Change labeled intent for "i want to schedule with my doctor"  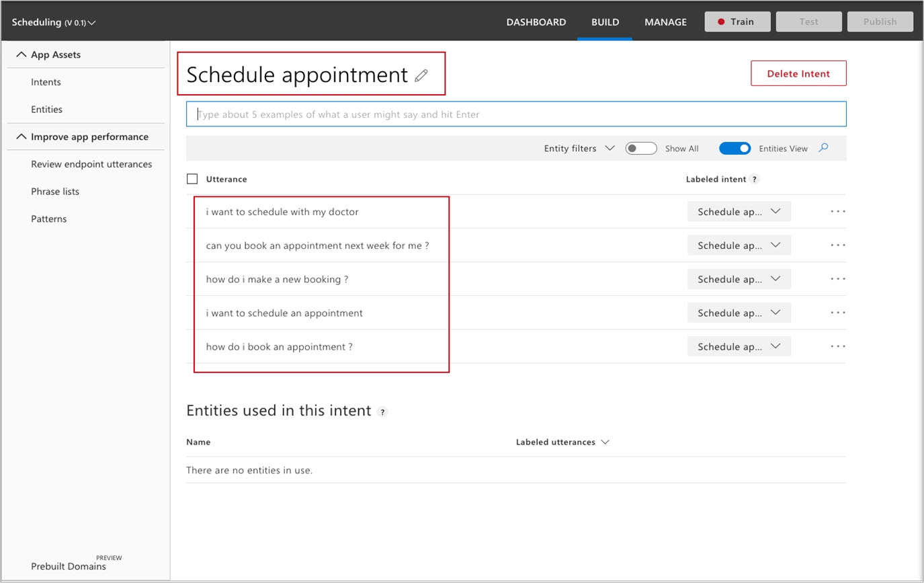739,211
